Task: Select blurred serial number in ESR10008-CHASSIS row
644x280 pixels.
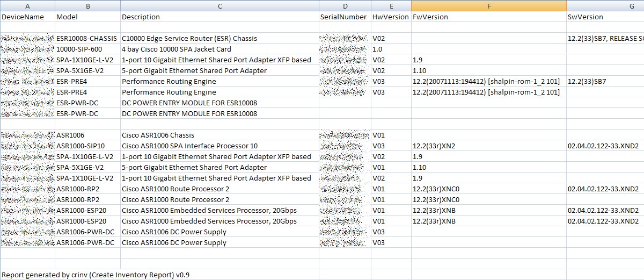Action: (x=345, y=38)
